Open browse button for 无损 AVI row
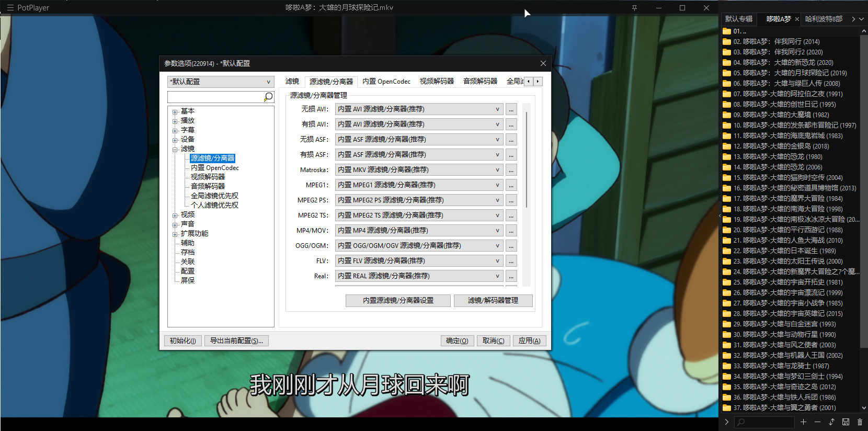This screenshot has height=431, width=868. pos(511,109)
